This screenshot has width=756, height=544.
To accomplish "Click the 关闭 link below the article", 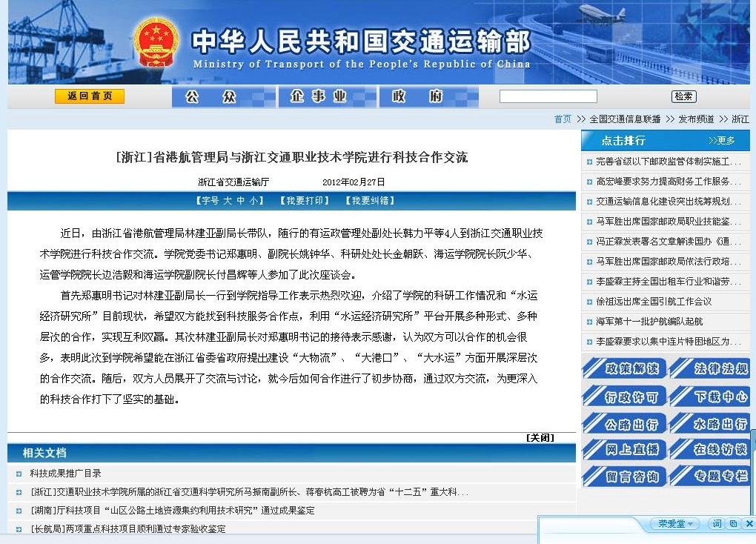I will [x=540, y=437].
